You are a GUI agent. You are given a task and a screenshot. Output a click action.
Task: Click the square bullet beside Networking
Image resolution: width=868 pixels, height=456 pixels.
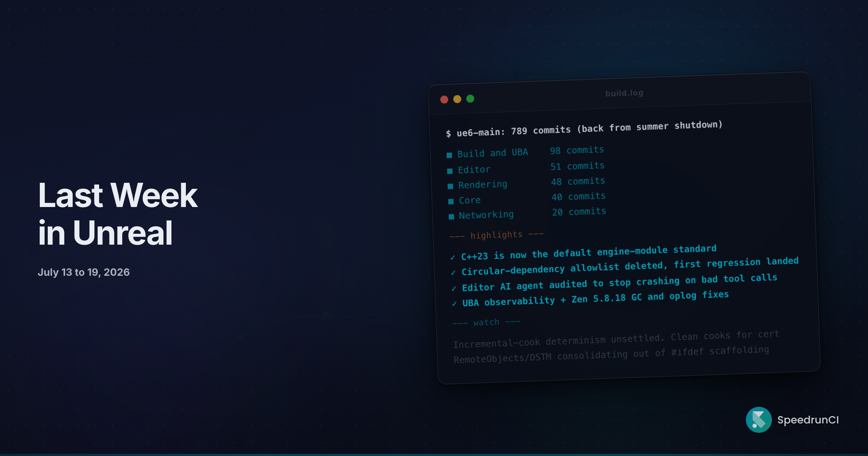click(451, 217)
